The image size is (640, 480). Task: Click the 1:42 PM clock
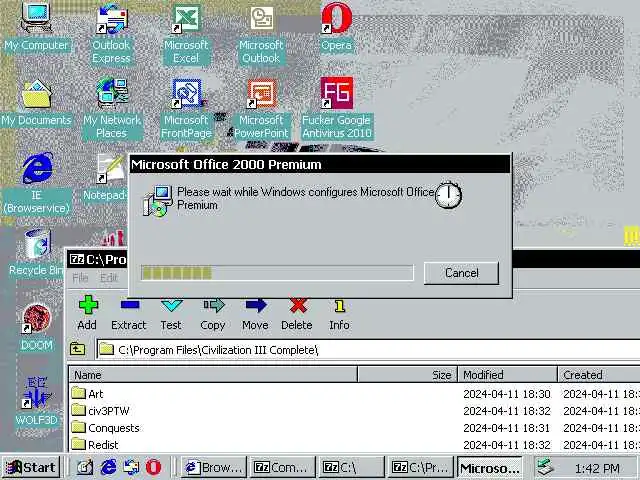click(x=597, y=469)
